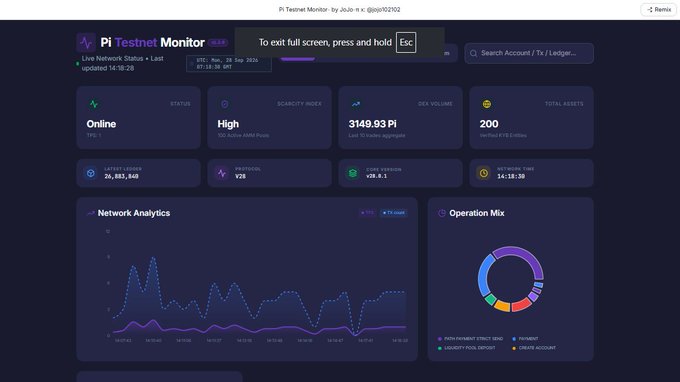Screen dimensions: 680x382
Task: Click the Network Analytics trend icon
Action: [x=91, y=213]
